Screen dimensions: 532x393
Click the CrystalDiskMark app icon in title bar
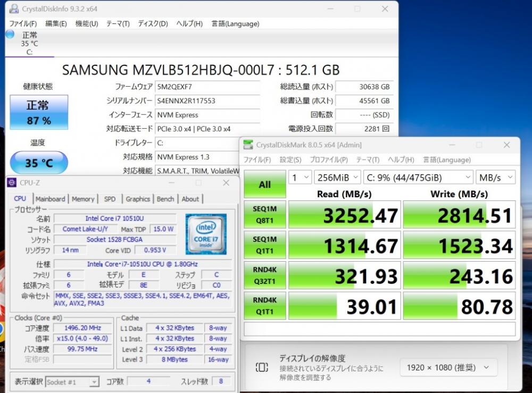248,145
